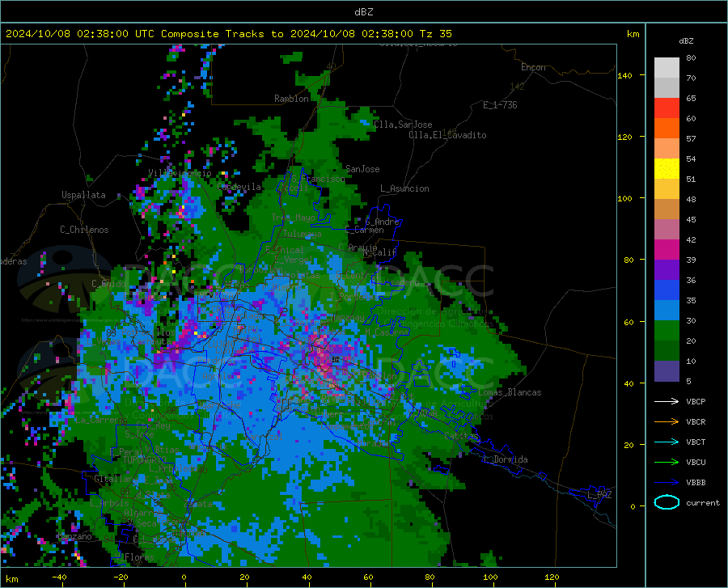
Task: Click the 'Ramblon' map label
Action: point(291,99)
